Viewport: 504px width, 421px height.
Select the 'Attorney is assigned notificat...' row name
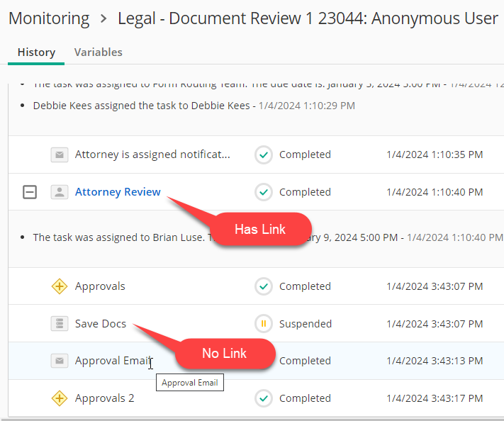[152, 155]
